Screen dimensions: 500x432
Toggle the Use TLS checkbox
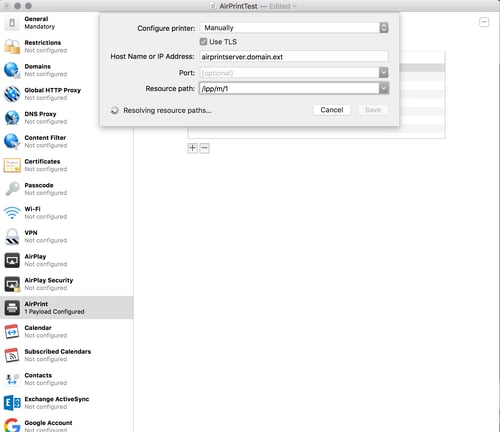pyautogui.click(x=203, y=42)
